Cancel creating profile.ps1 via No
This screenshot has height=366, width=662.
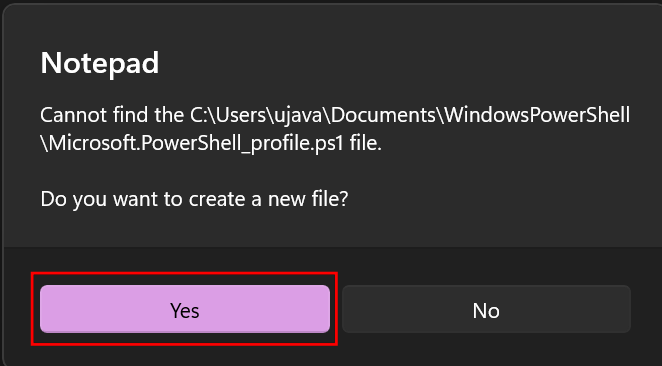point(486,309)
